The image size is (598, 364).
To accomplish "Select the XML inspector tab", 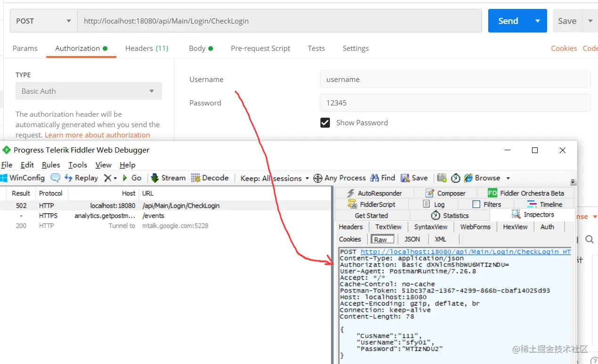I will coord(440,239).
